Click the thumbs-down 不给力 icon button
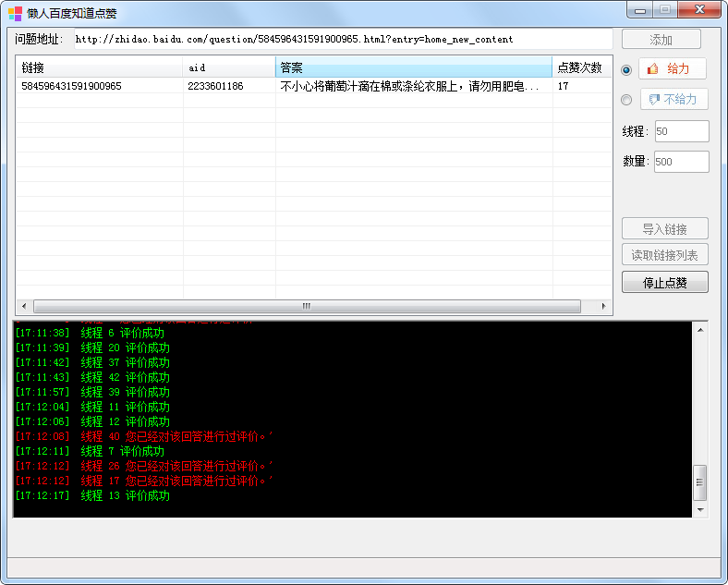Screen dimensions: 728x585 pyautogui.click(x=672, y=99)
